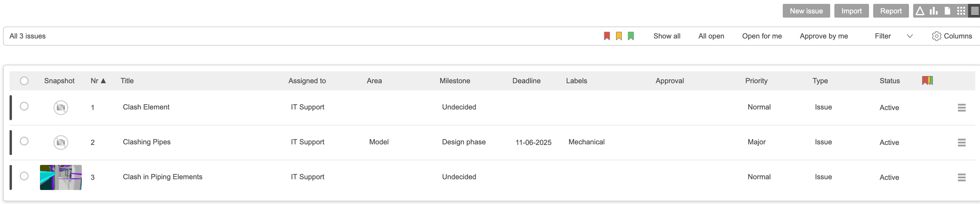This screenshot has width=980, height=204.
Task: Click the triangle delta icon in the toolbar
Action: click(x=920, y=11)
